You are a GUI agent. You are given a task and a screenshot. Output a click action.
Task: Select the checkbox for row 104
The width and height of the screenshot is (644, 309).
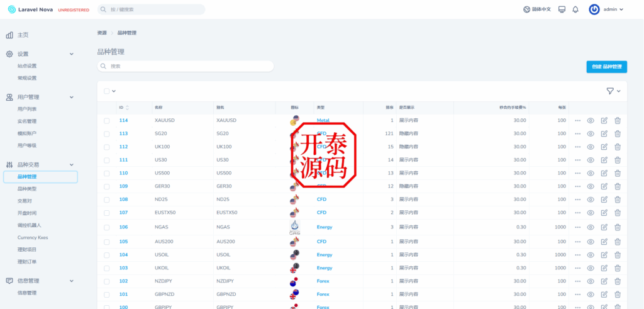click(x=107, y=255)
